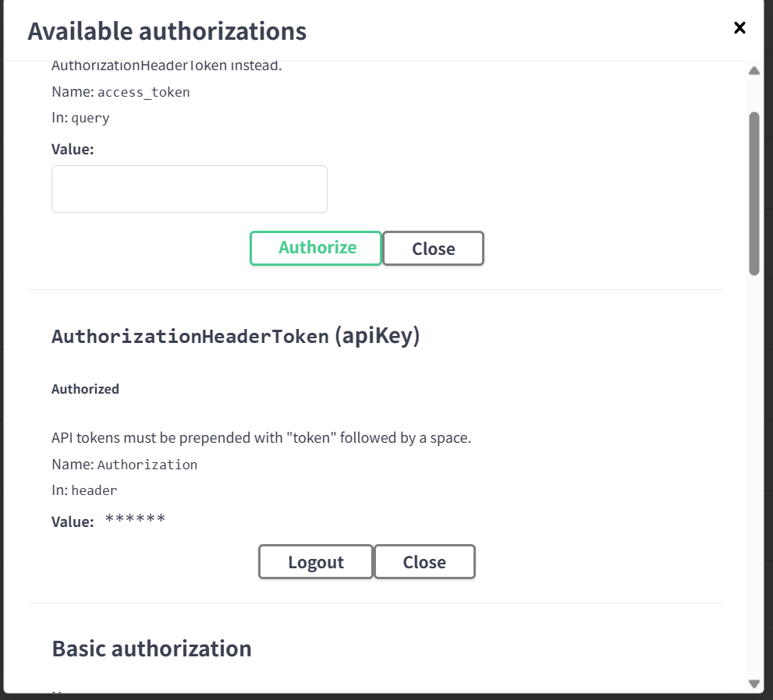Close the Available authorizations dialog with X

(x=739, y=28)
